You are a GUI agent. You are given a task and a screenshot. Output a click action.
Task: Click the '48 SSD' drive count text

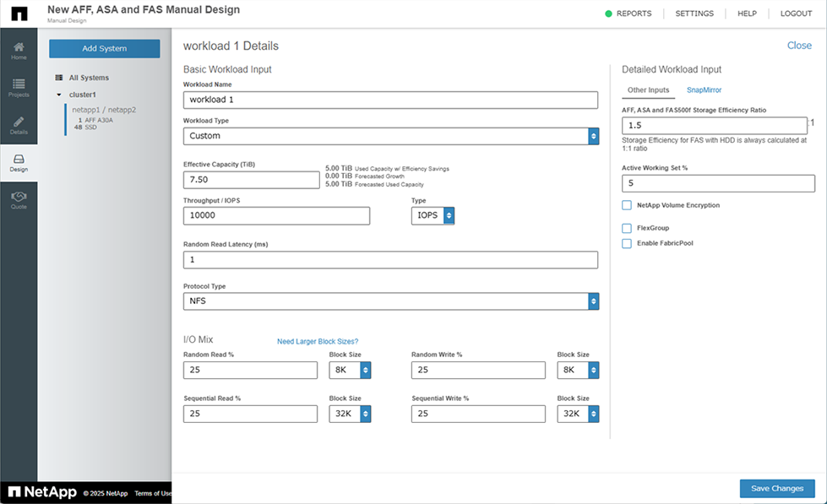85,127
